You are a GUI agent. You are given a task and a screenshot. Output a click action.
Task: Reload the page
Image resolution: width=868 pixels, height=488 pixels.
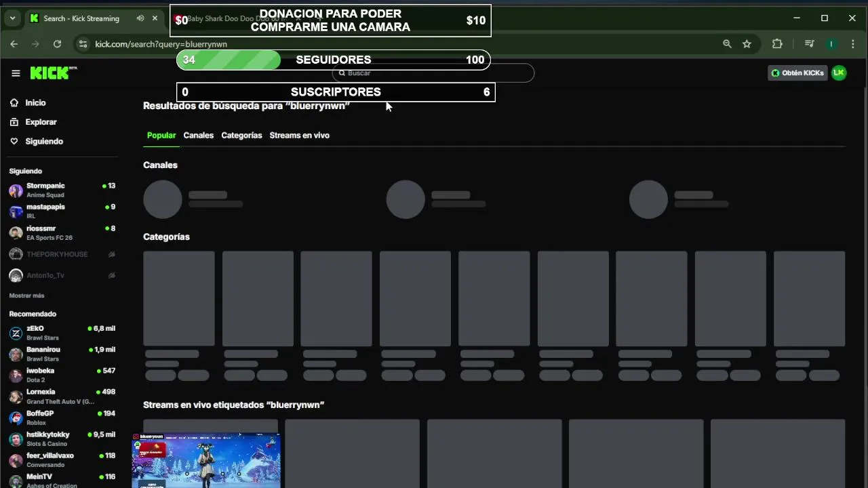(x=57, y=44)
